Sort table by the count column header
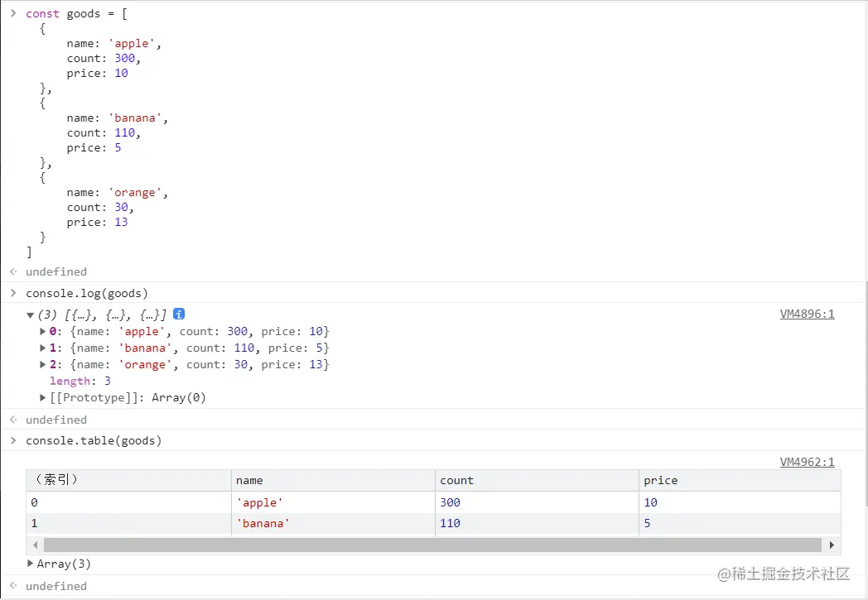This screenshot has width=868, height=600. (537, 481)
